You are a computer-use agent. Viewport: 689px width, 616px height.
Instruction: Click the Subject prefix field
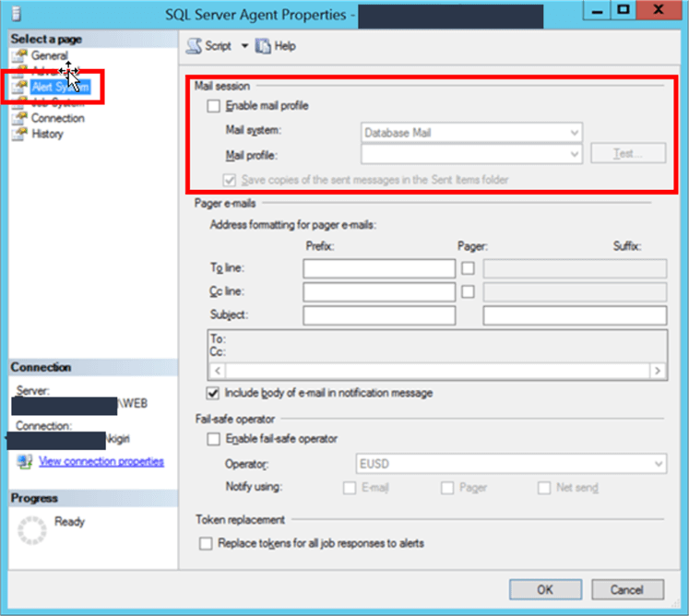pos(379,315)
